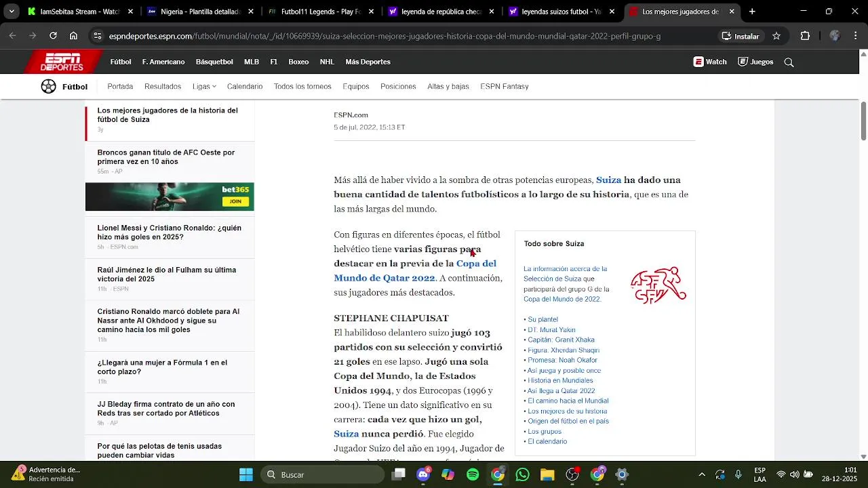
Task: Open File Explorer from the taskbar
Action: (547, 474)
